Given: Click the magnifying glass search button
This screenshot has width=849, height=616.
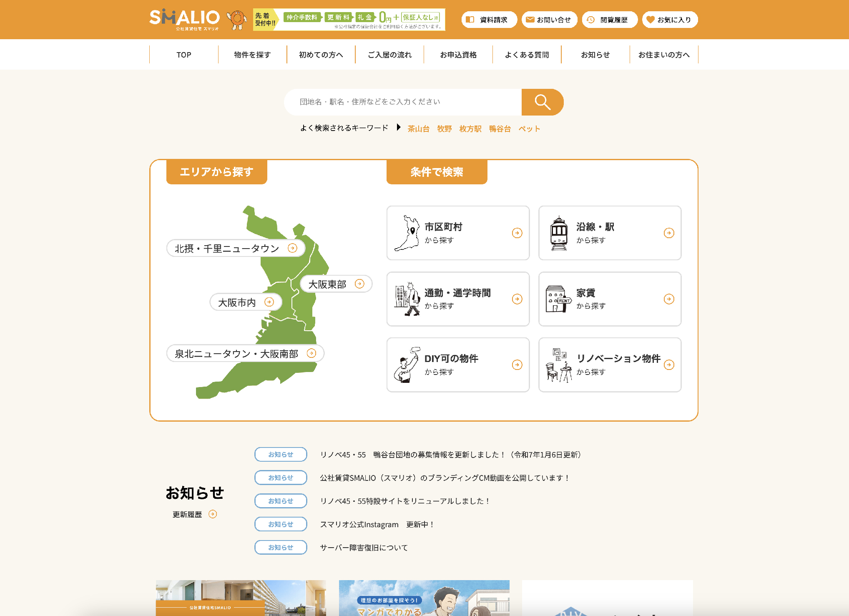Looking at the screenshot, I should (x=542, y=102).
